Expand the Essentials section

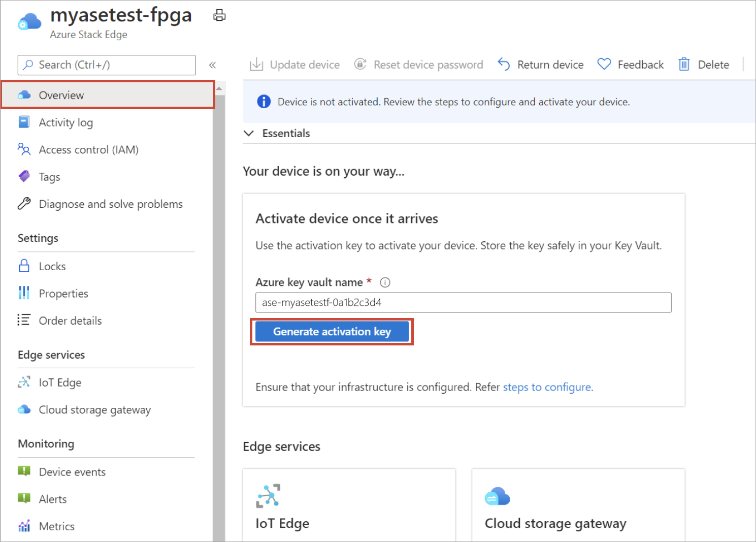tap(249, 133)
